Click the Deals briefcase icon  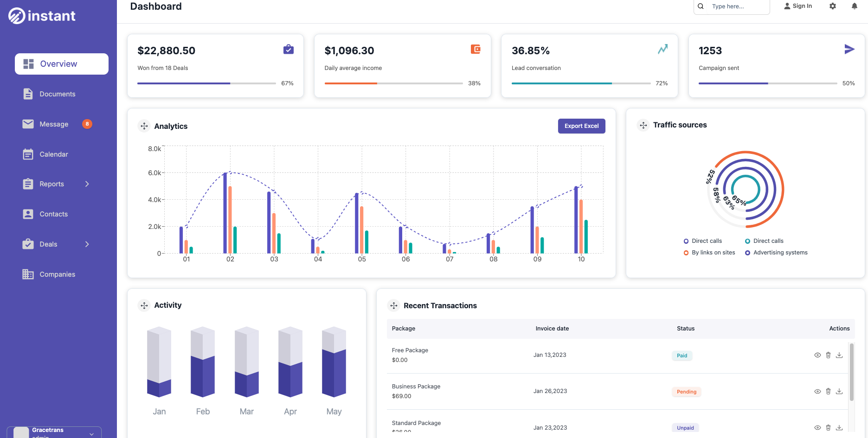[x=28, y=244]
